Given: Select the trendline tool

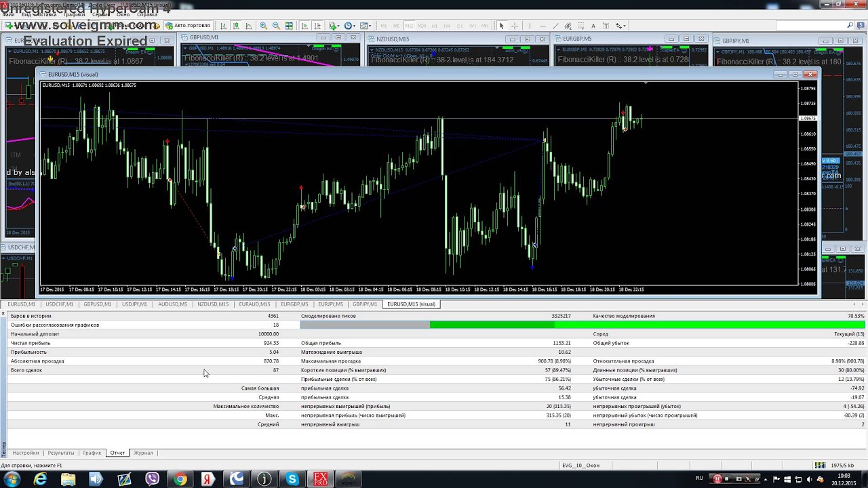Looking at the screenshot, I should click(x=556, y=26).
